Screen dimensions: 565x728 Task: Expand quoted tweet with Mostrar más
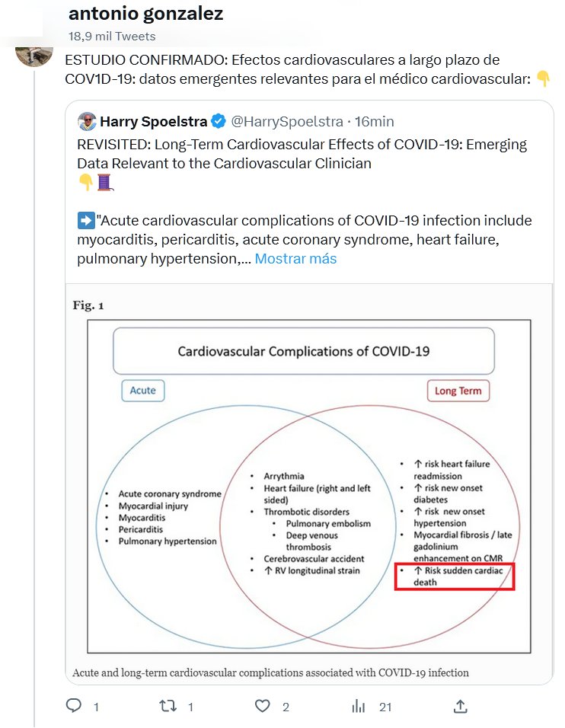pos(295,259)
